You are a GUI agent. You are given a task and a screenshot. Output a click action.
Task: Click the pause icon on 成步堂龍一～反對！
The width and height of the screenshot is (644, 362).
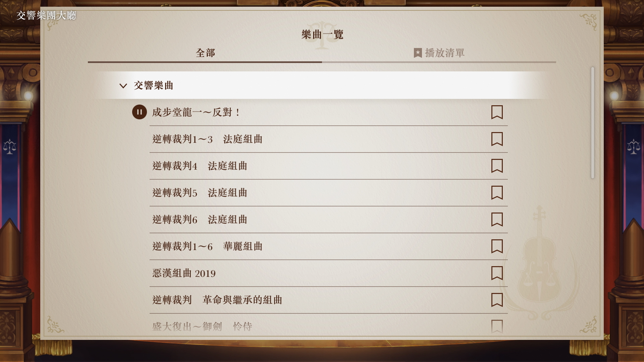point(140,113)
